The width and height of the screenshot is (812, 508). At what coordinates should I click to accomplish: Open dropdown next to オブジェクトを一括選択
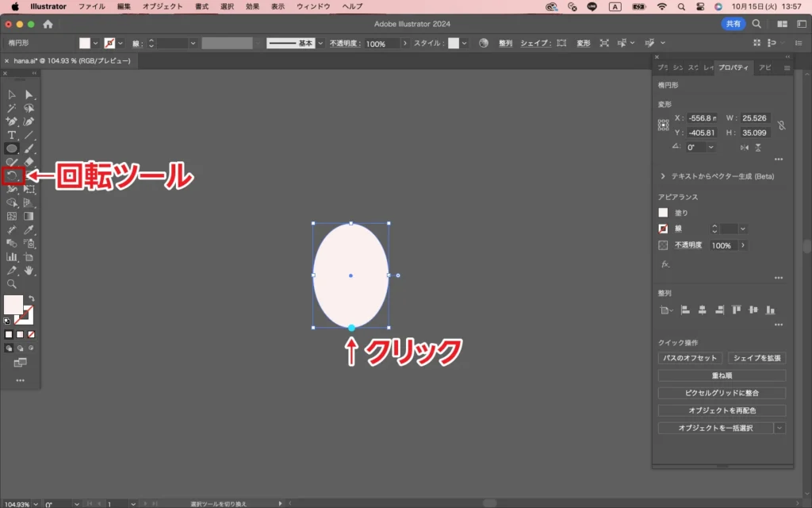tap(779, 428)
